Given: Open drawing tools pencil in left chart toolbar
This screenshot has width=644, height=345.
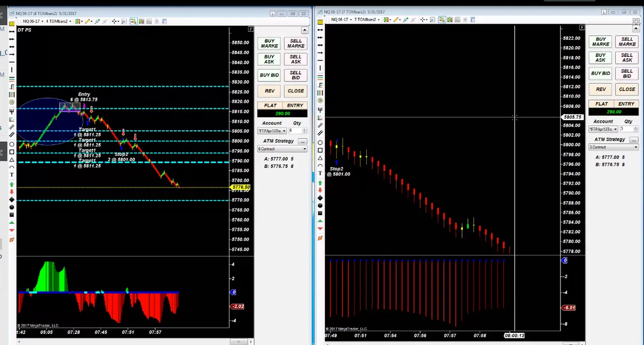Looking at the screenshot, I should tap(88, 21).
